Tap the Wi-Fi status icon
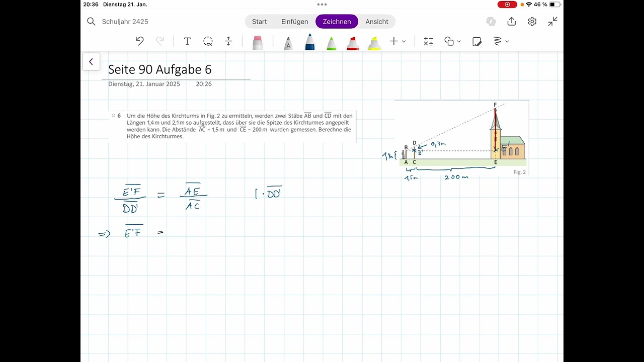 529,5
